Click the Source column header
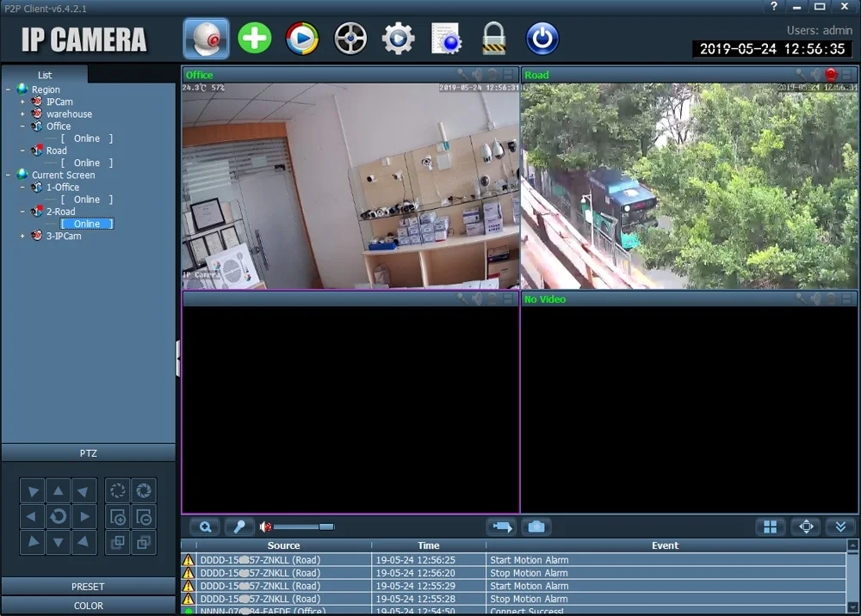Viewport: 861px width, 616px height. [283, 545]
